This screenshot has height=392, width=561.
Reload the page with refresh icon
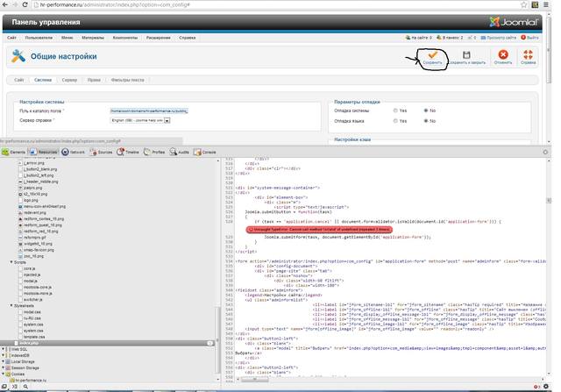(x=25, y=4)
